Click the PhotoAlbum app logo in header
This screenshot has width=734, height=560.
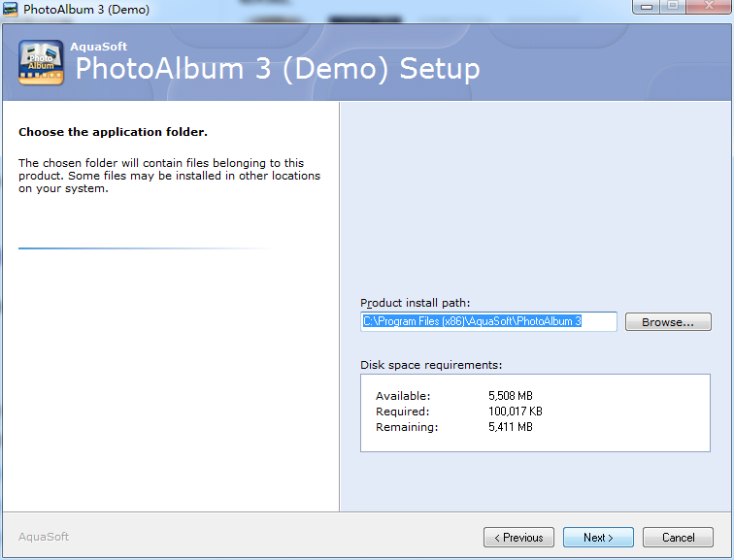point(41,63)
